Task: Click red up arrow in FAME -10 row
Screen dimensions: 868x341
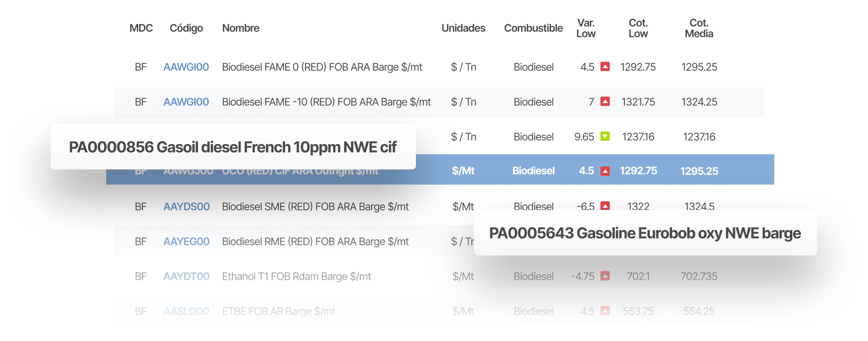Action: coord(605,102)
